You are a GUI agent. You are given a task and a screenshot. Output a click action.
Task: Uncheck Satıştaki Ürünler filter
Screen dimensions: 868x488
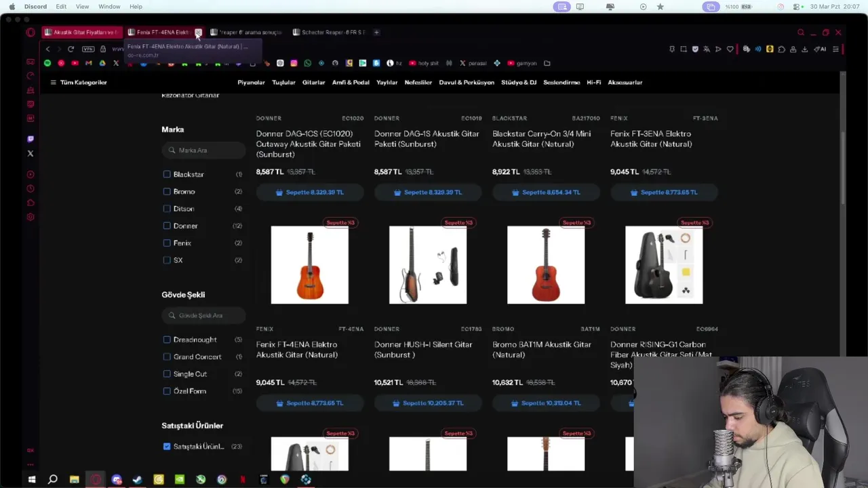coord(167,446)
